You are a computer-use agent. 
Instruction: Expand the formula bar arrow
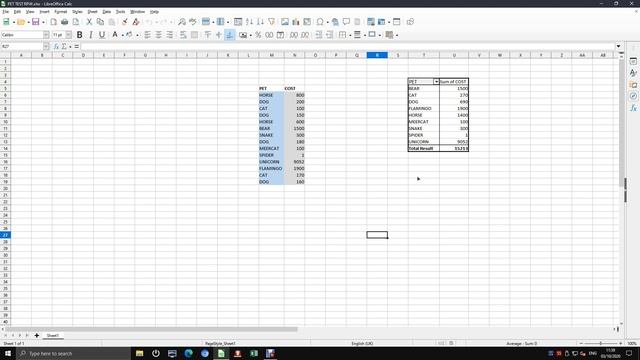pyautogui.click(x=618, y=47)
